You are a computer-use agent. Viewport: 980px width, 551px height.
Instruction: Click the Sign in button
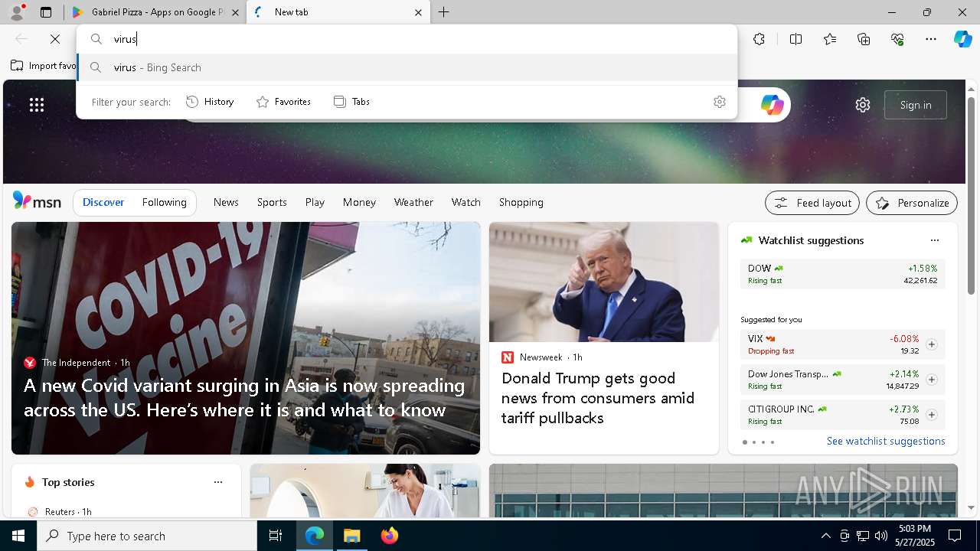point(916,105)
